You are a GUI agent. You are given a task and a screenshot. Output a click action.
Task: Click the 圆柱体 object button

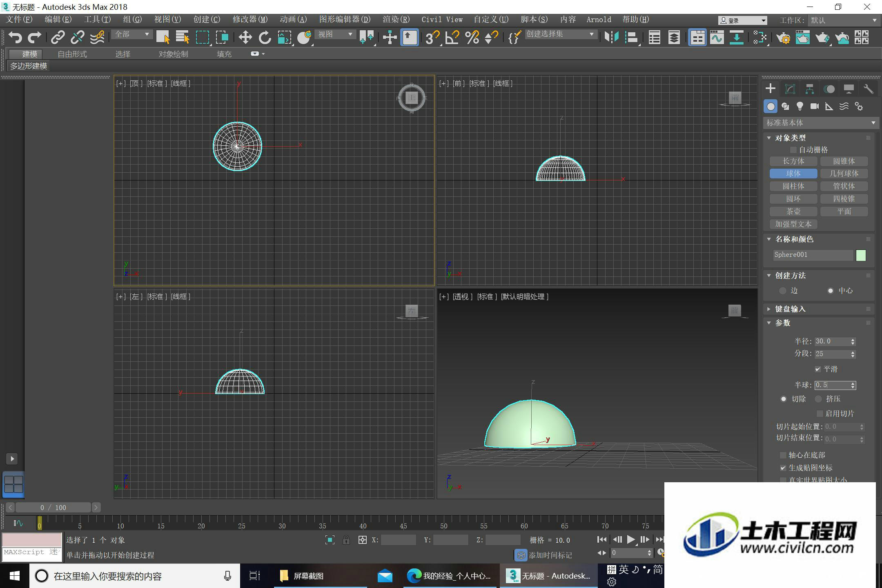pos(793,186)
